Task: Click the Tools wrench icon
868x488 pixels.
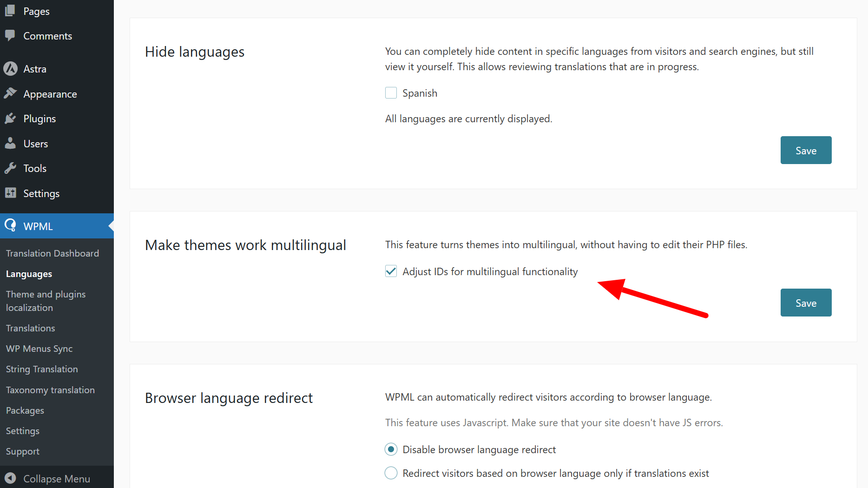Action: tap(10, 168)
